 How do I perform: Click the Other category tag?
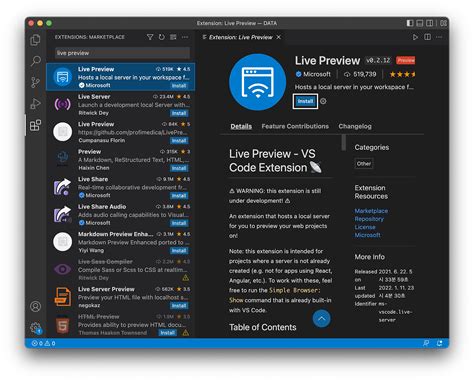point(364,164)
